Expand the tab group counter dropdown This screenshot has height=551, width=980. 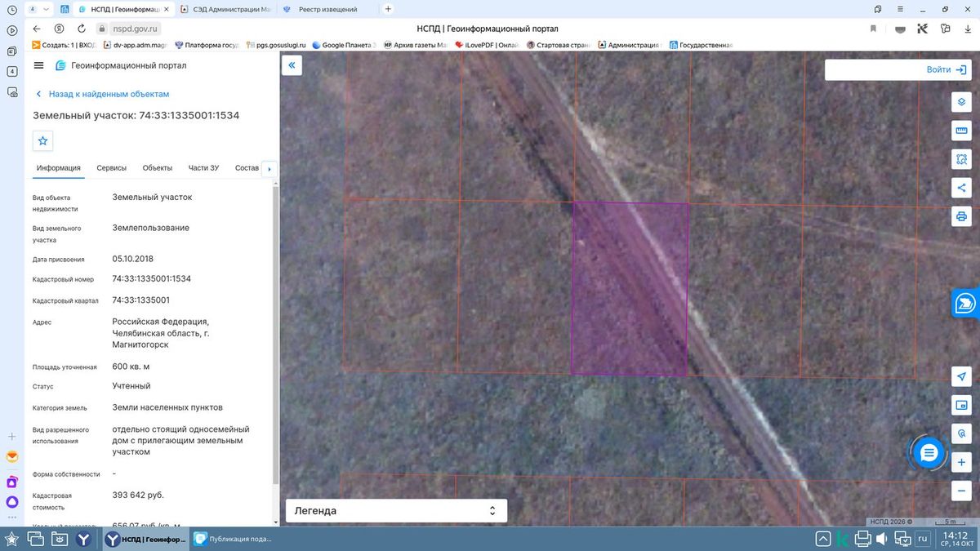click(38, 9)
